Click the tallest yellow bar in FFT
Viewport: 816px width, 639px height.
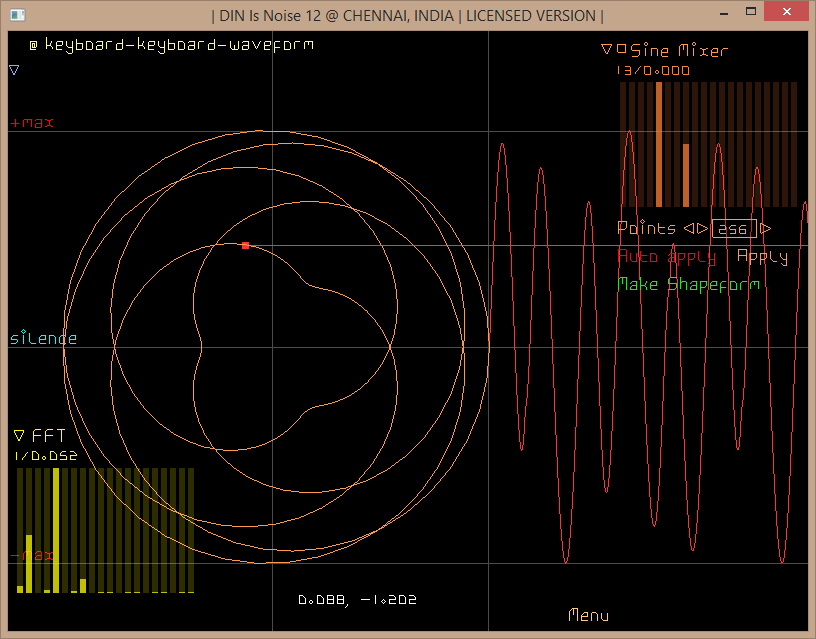coord(56,530)
